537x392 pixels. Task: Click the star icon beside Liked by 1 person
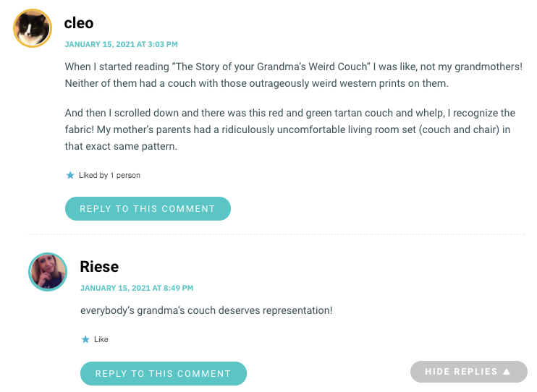coord(70,175)
